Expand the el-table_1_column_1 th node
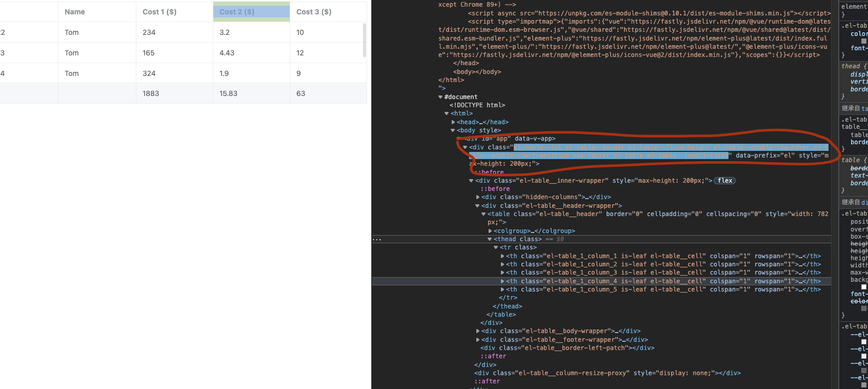The image size is (868, 389). (x=502, y=256)
